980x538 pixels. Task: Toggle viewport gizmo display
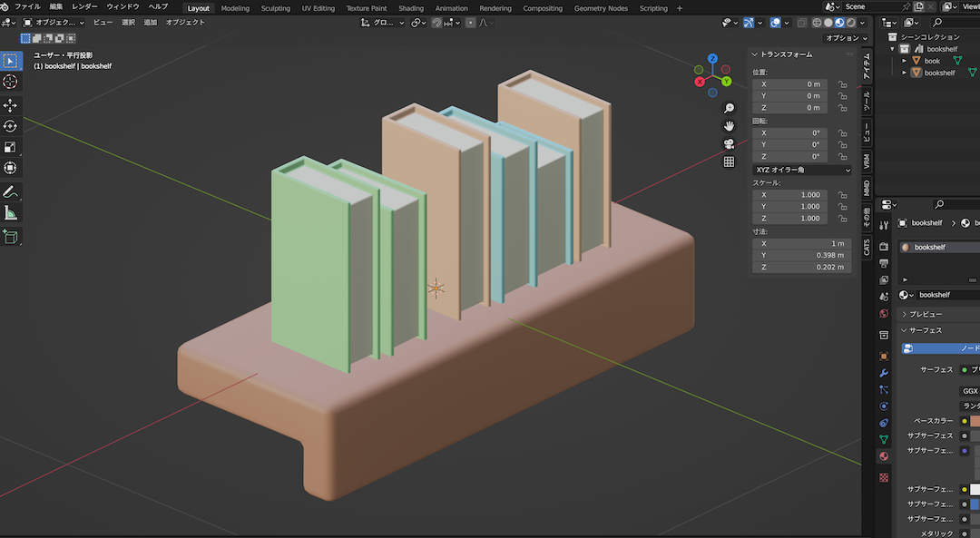[748, 23]
